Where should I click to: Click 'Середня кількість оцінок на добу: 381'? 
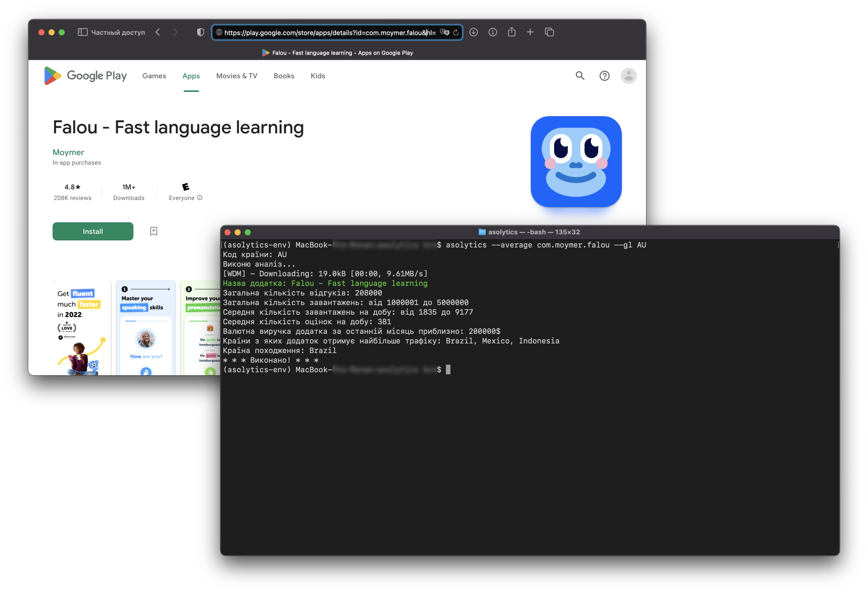307,322
